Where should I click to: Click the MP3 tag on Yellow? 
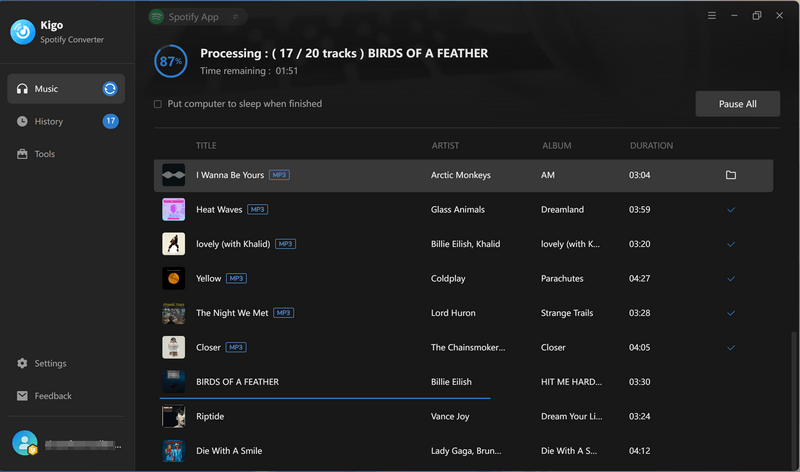(236, 279)
